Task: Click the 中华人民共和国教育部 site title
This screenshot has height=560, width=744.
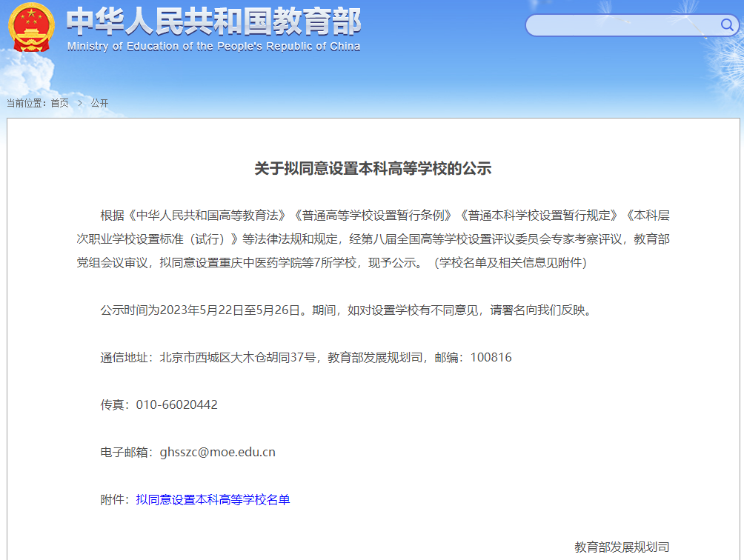Action: pyautogui.click(x=214, y=21)
